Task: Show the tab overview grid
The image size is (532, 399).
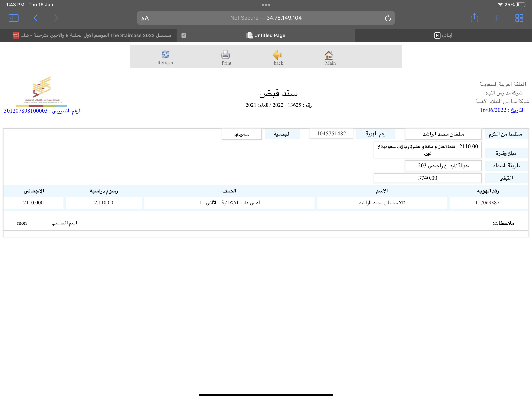Action: tap(519, 18)
